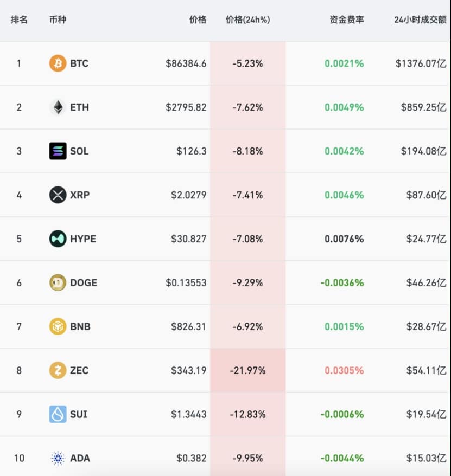Click the Zcash ZEC coin icon
Image resolution: width=451 pixels, height=476 pixels.
coord(58,371)
